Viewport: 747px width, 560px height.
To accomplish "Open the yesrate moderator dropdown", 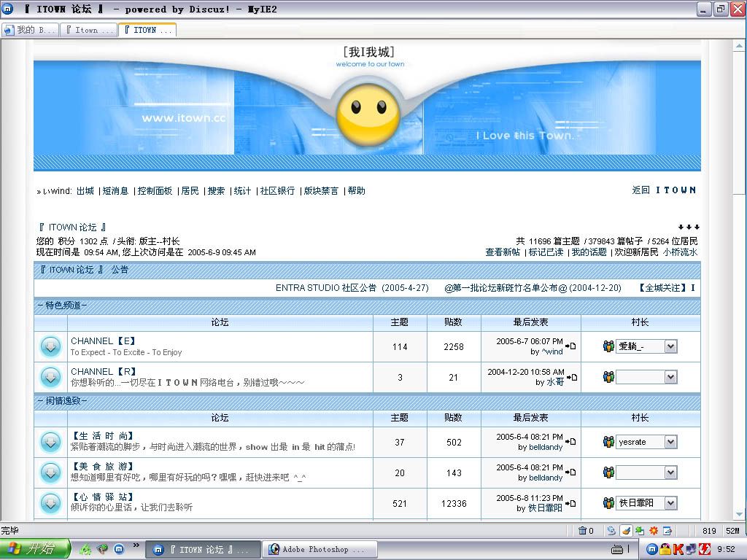I will point(671,442).
